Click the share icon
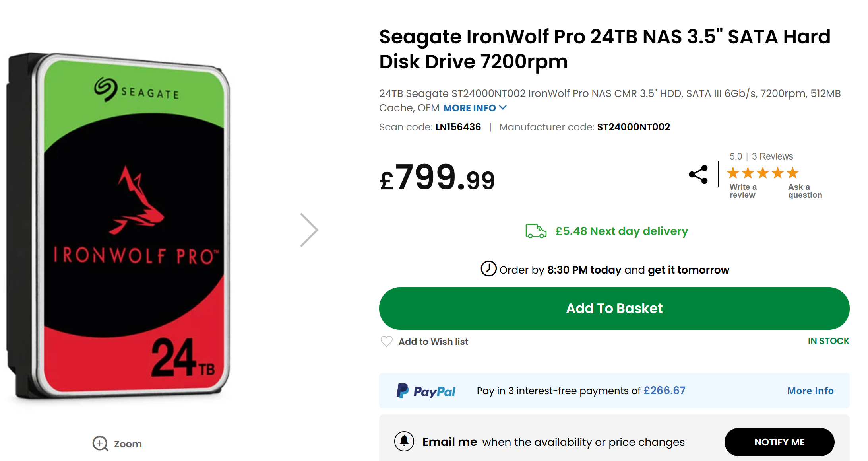The width and height of the screenshot is (868, 461). 698,174
